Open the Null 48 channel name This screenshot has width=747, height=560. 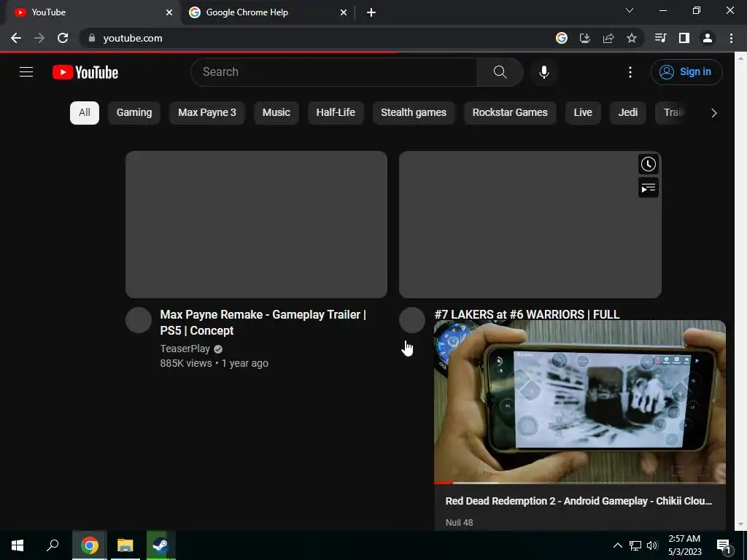point(460,522)
